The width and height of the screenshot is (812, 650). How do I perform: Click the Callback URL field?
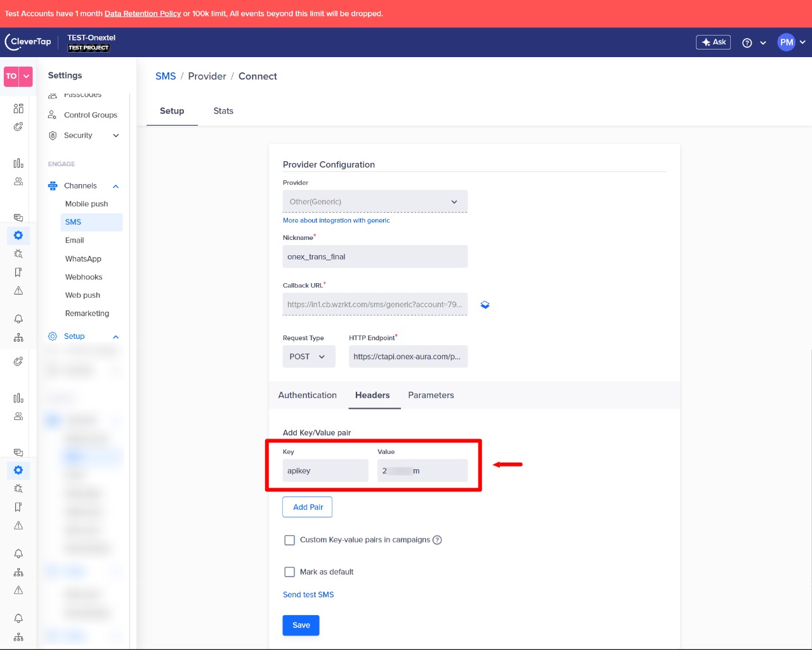pos(375,304)
